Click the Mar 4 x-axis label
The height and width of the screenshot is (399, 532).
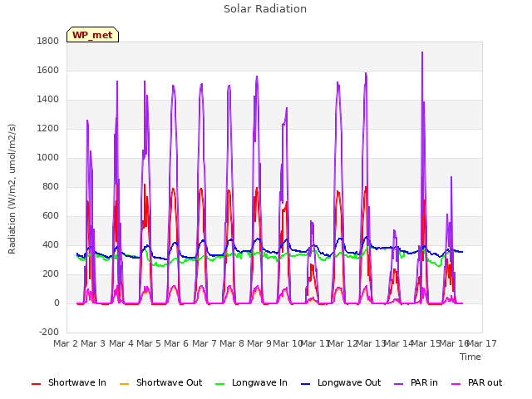pyautogui.click(x=121, y=343)
